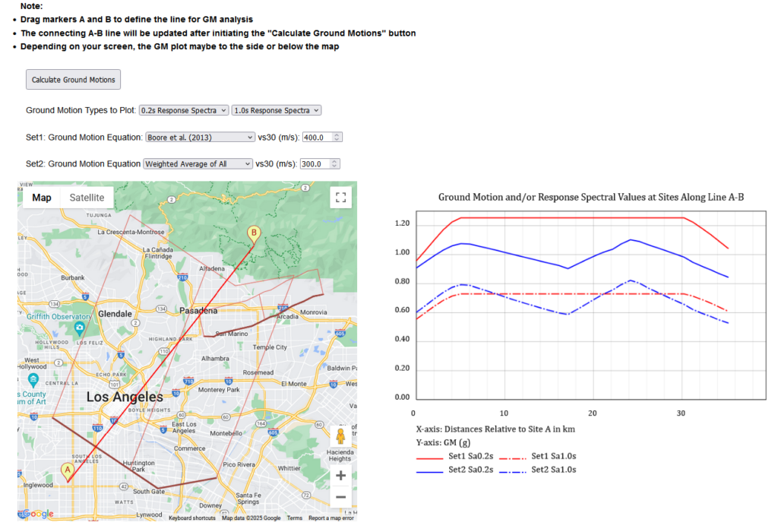778x532 pixels.
Task: Open the 1.0s Response Spectra dropdown
Action: 277,110
